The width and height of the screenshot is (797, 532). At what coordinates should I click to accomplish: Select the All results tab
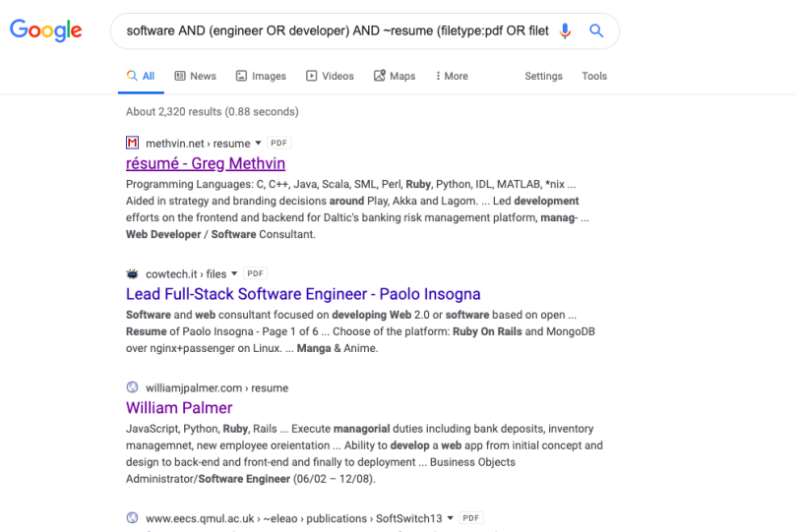[x=141, y=77]
